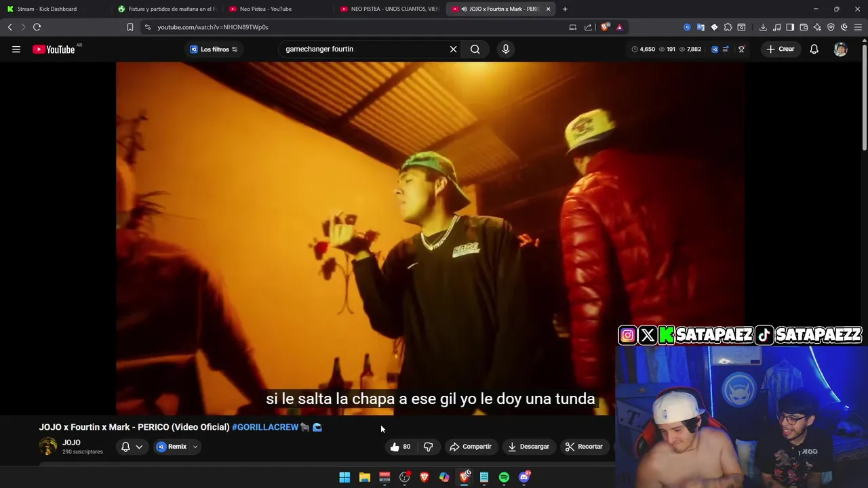This screenshot has height=488, width=868.
Task: Open Brave VPN shield icon
Action: click(831, 27)
